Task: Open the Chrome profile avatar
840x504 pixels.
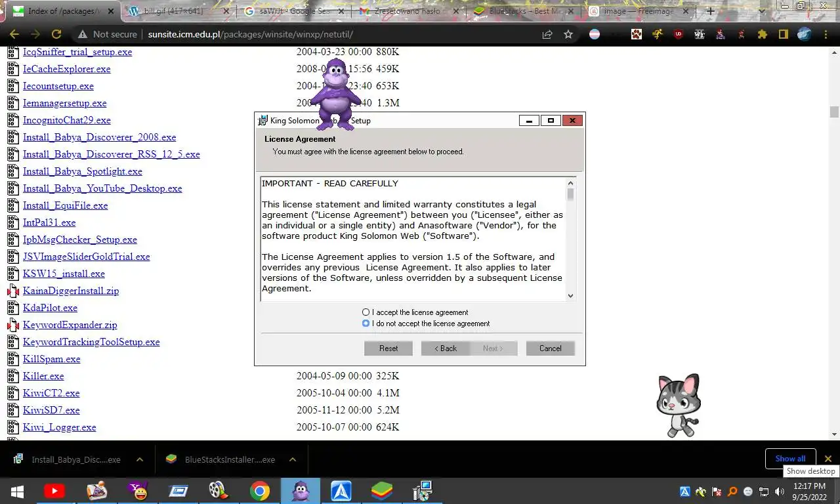Action: click(x=804, y=34)
